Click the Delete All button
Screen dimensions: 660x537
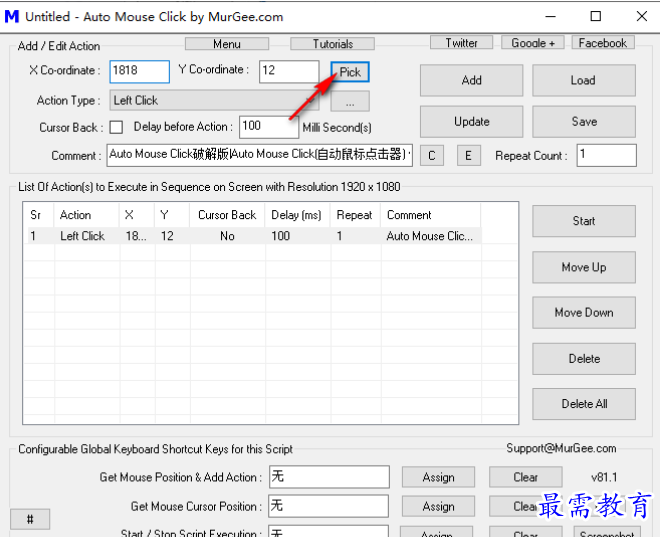point(584,404)
